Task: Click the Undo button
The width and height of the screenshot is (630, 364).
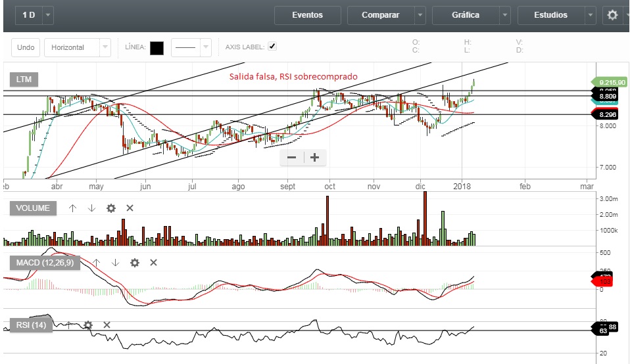Action: point(26,47)
